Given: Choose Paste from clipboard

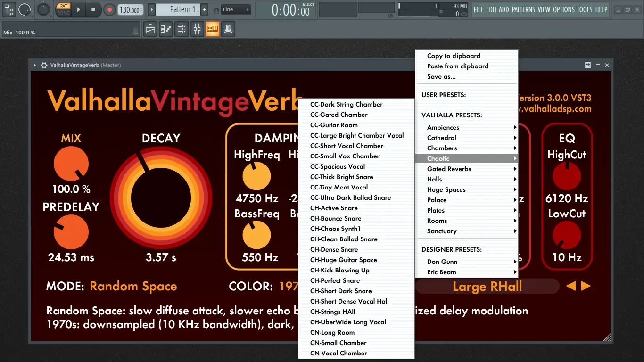Looking at the screenshot, I should click(467, 66).
